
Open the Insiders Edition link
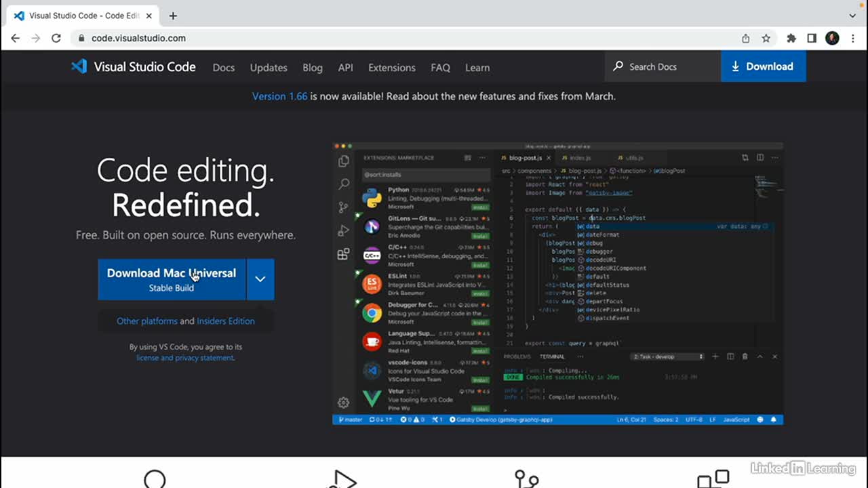coord(226,321)
